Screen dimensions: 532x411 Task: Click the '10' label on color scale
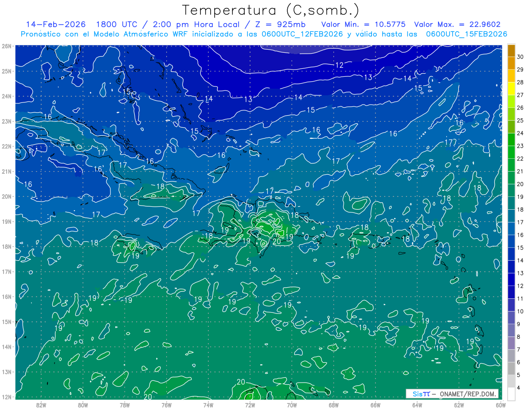520,311
